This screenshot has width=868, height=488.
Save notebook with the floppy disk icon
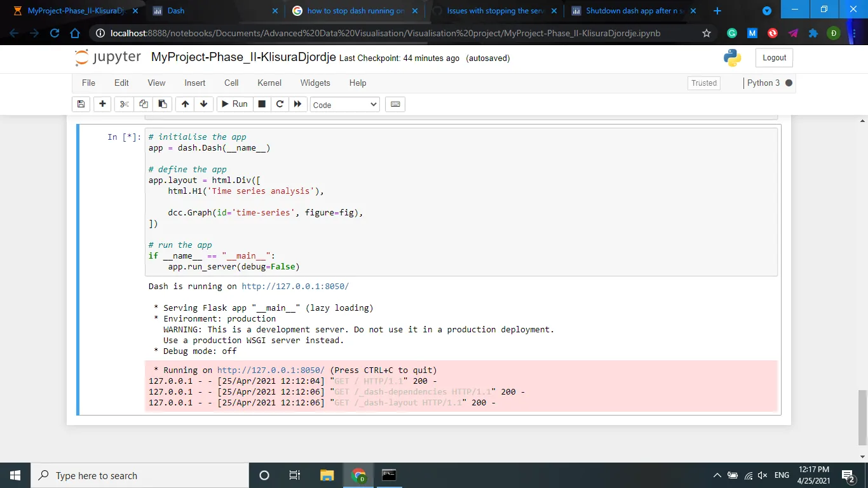pos(81,104)
